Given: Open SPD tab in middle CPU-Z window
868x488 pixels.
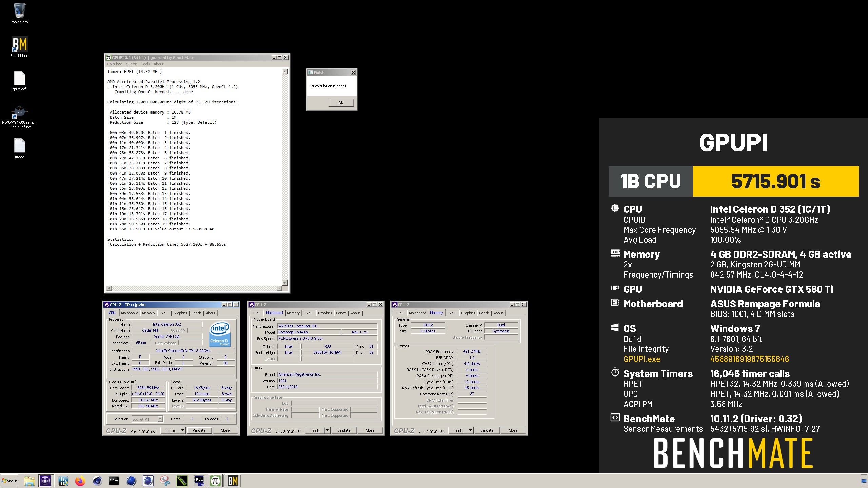Looking at the screenshot, I should [x=309, y=313].
